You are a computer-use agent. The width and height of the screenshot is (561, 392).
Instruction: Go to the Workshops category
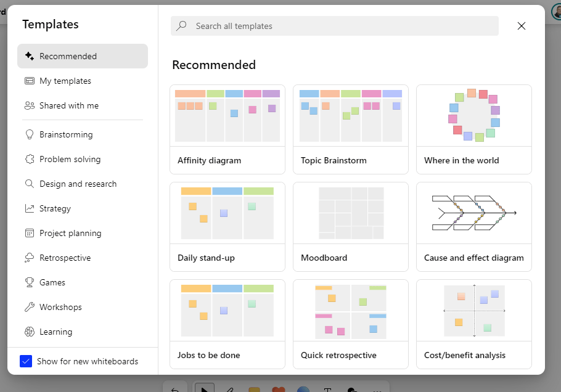point(60,307)
